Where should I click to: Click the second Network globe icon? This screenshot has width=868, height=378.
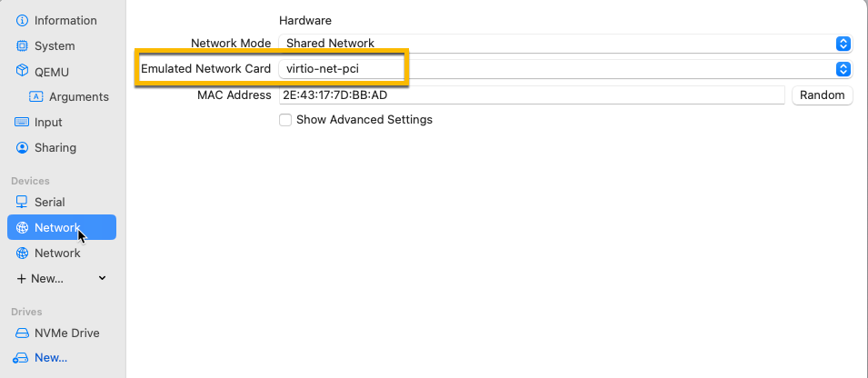click(22, 253)
